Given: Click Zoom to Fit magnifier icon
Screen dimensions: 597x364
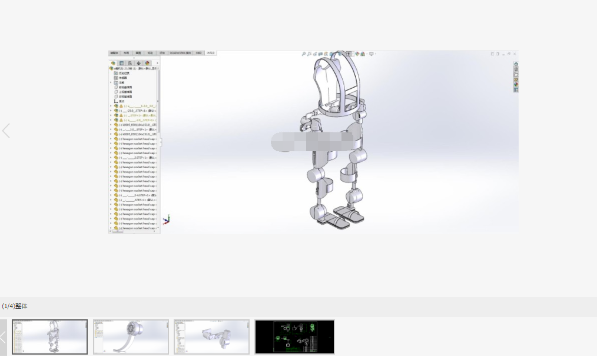Looking at the screenshot, I should (304, 54).
